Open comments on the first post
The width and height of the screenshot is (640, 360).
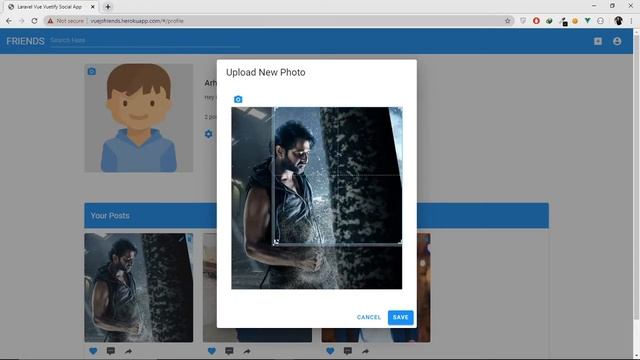click(x=111, y=351)
